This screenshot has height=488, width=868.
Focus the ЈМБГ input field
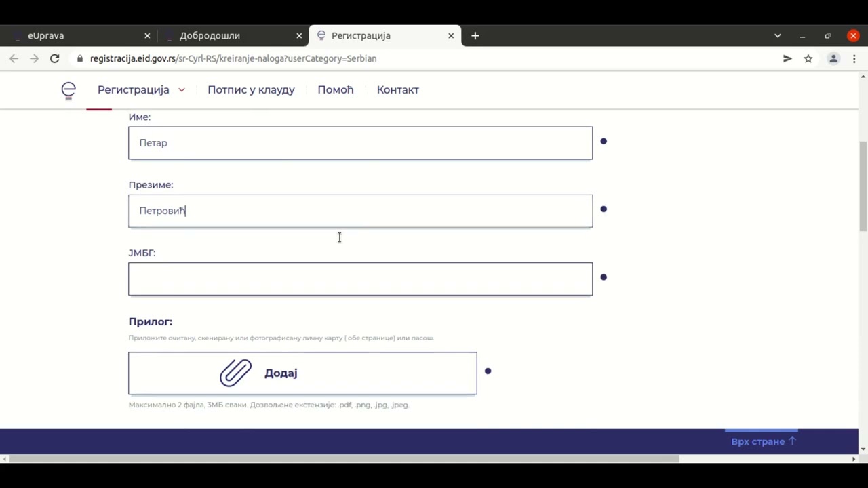point(360,279)
